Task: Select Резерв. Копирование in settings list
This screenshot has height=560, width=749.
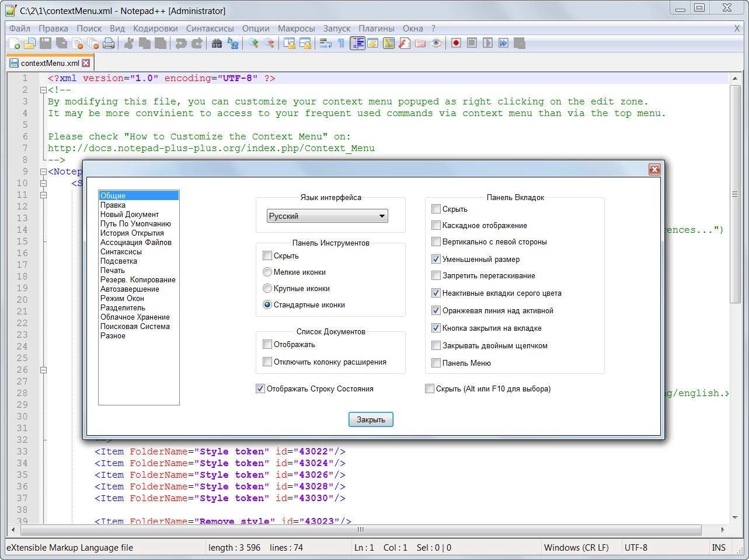Action: pos(138,279)
